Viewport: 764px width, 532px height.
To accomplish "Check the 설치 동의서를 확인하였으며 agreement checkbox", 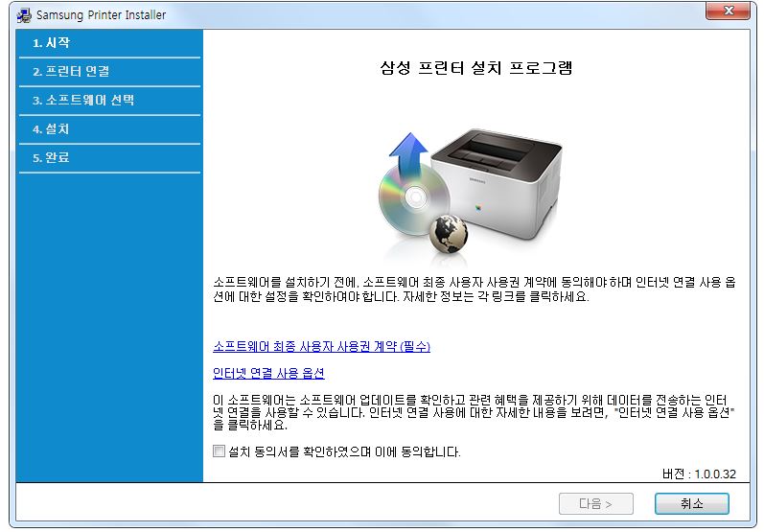I will coord(219,451).
